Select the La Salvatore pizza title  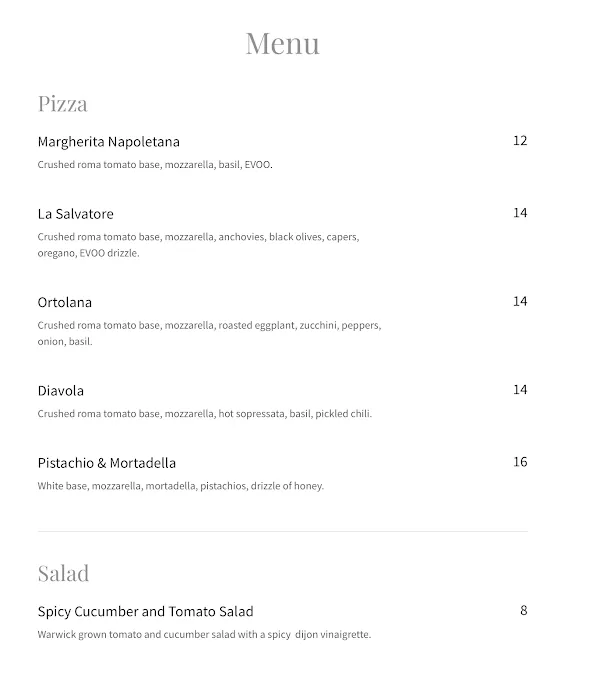pyautogui.click(x=76, y=214)
